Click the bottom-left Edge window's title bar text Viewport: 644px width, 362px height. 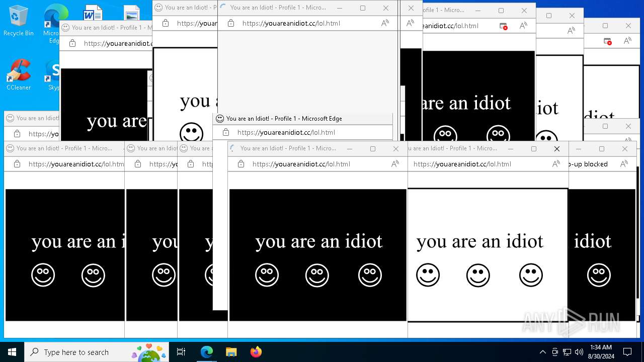[64, 148]
